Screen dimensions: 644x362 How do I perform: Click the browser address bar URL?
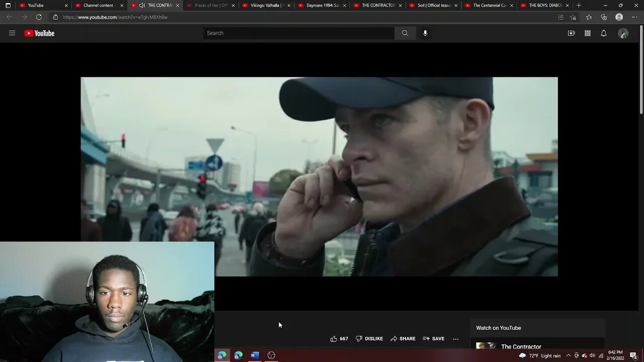point(115,17)
